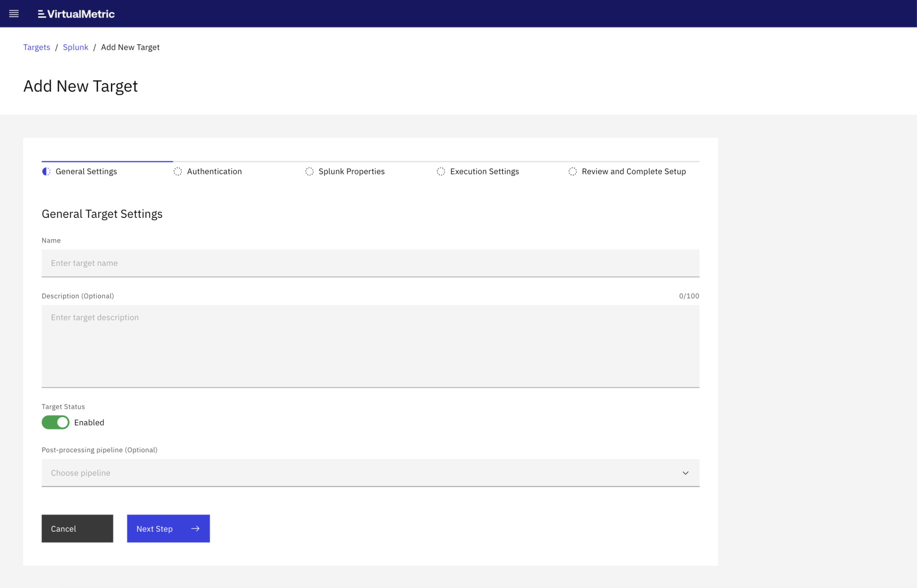Expand pipeline list via chevron arrow
This screenshot has height=588, width=917.
[685, 473]
